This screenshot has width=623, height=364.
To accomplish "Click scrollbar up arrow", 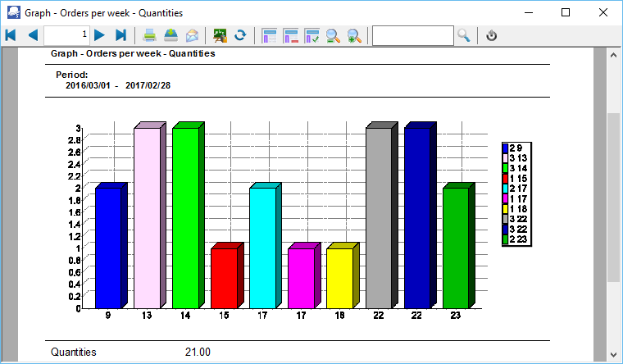I will click(613, 54).
